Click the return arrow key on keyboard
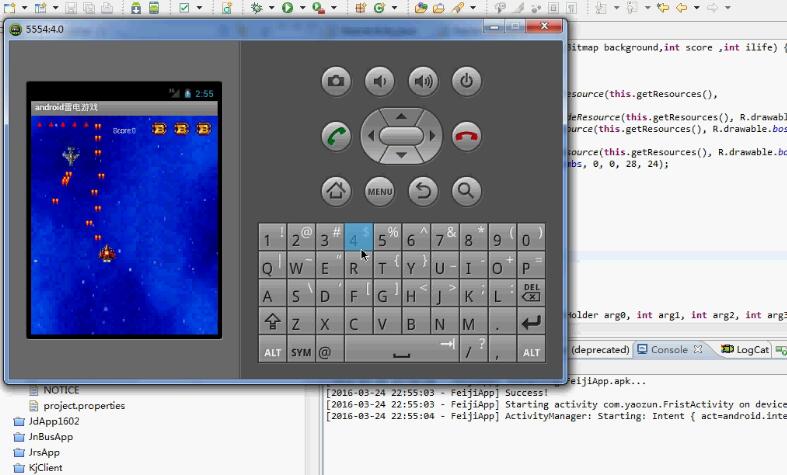 pos(531,322)
